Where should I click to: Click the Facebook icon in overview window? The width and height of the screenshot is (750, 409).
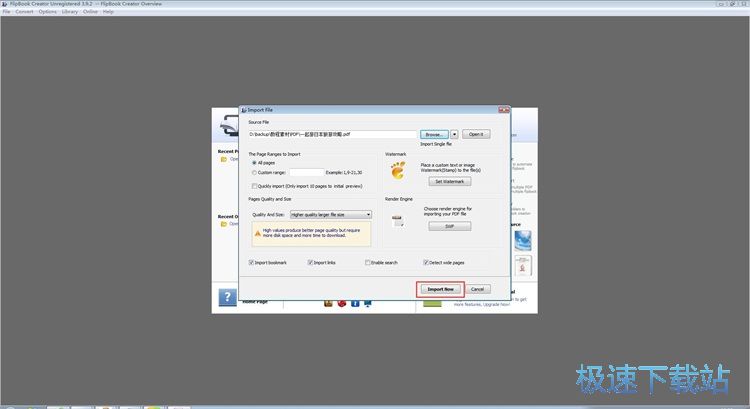[x=355, y=303]
